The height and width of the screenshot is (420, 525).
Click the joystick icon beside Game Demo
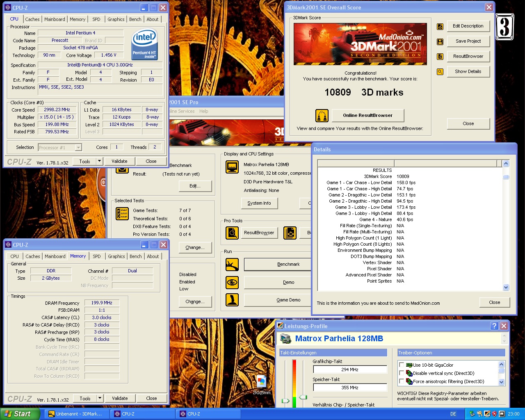[232, 300]
